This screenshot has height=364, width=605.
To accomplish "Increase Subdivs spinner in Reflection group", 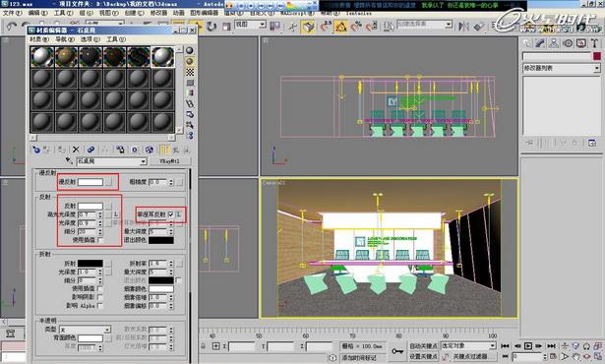I will [100, 230].
